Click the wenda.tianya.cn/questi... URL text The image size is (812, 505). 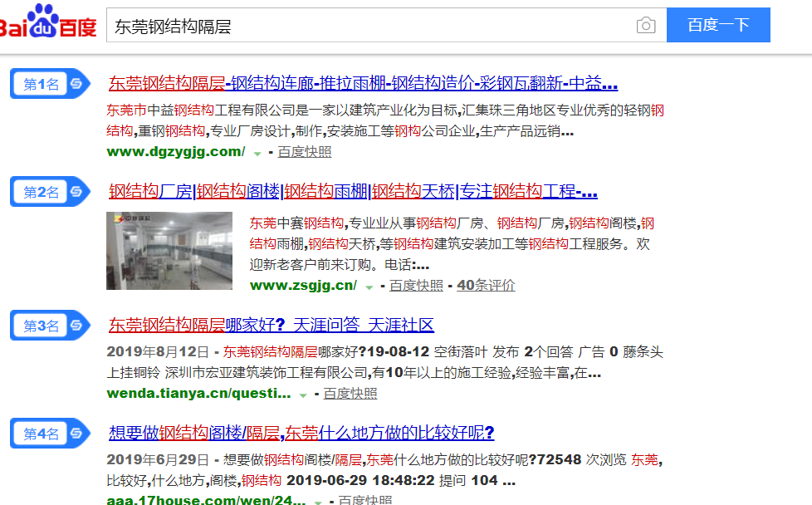point(199,394)
